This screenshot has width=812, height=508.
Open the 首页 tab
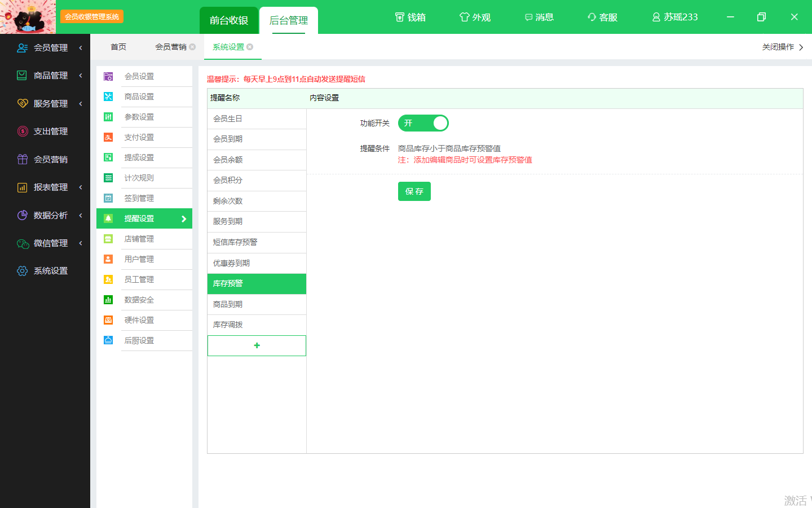(x=118, y=47)
